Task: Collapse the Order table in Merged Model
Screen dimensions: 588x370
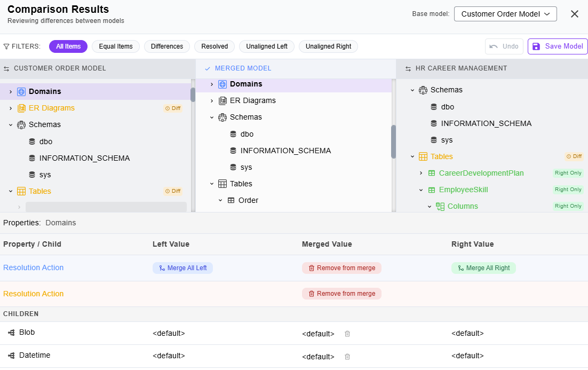Action: (220, 200)
